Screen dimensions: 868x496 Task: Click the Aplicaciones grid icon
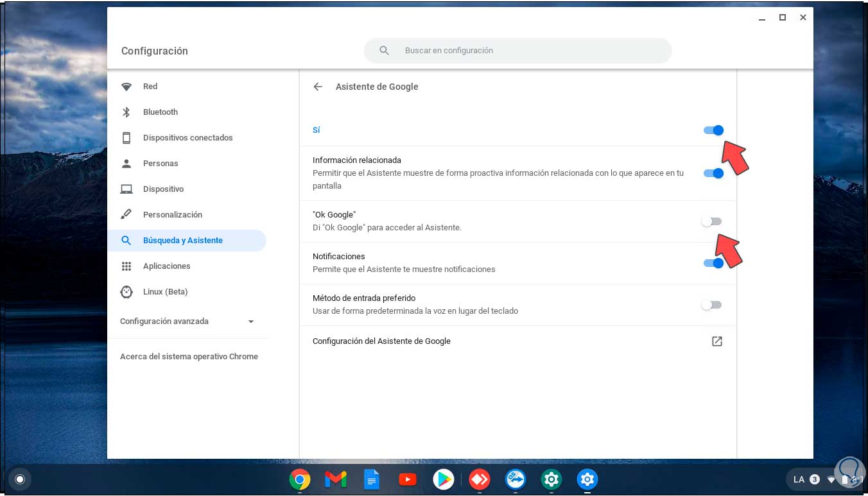click(126, 266)
